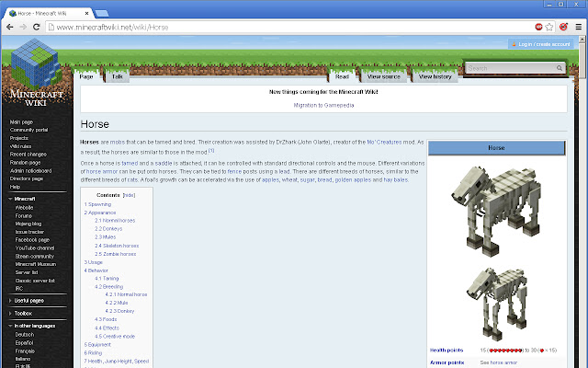
Task: Open Community portal link
Action: click(x=28, y=130)
